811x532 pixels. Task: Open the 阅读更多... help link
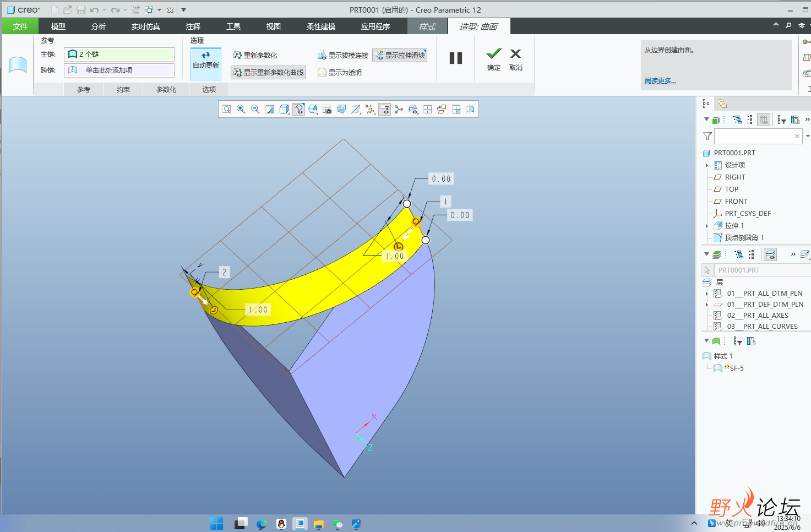click(660, 81)
